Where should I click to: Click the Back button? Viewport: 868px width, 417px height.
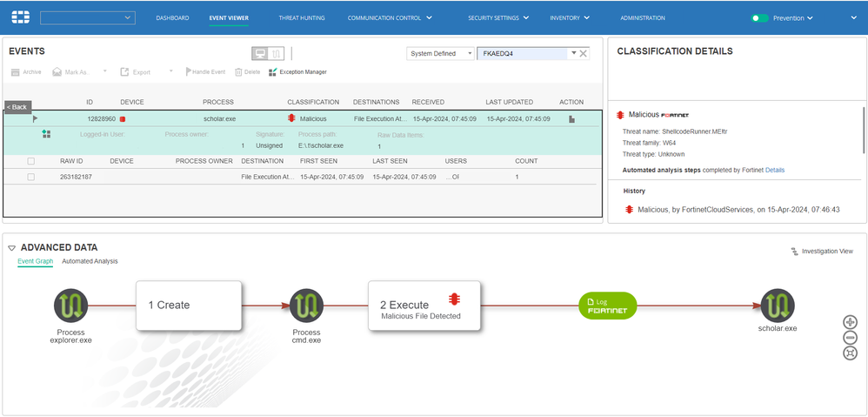17,107
